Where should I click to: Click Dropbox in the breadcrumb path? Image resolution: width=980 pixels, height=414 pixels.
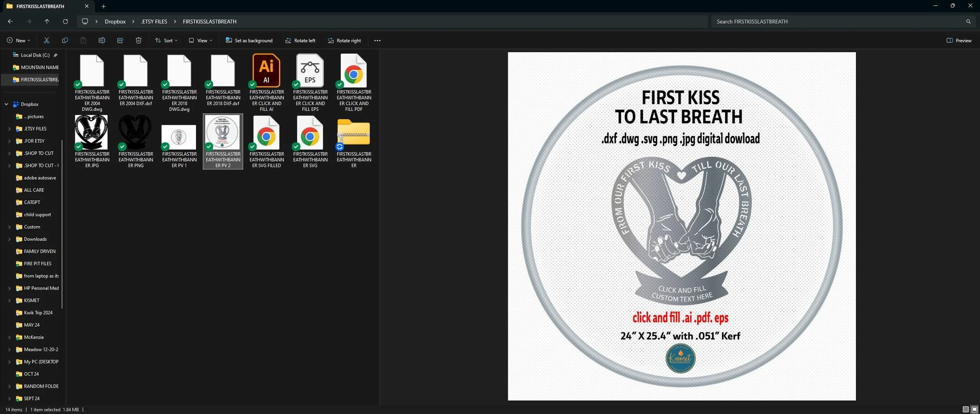pyautogui.click(x=115, y=22)
